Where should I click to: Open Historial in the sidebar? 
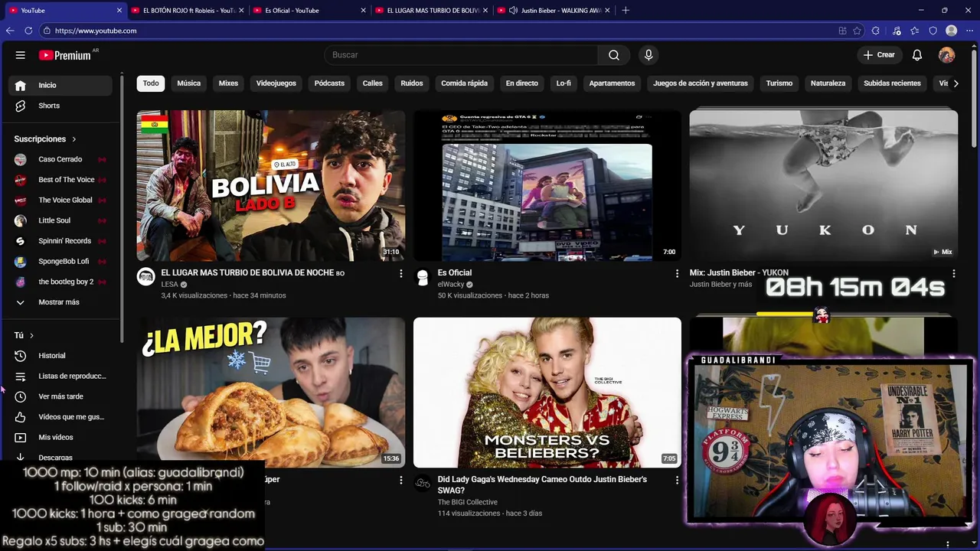click(x=61, y=356)
